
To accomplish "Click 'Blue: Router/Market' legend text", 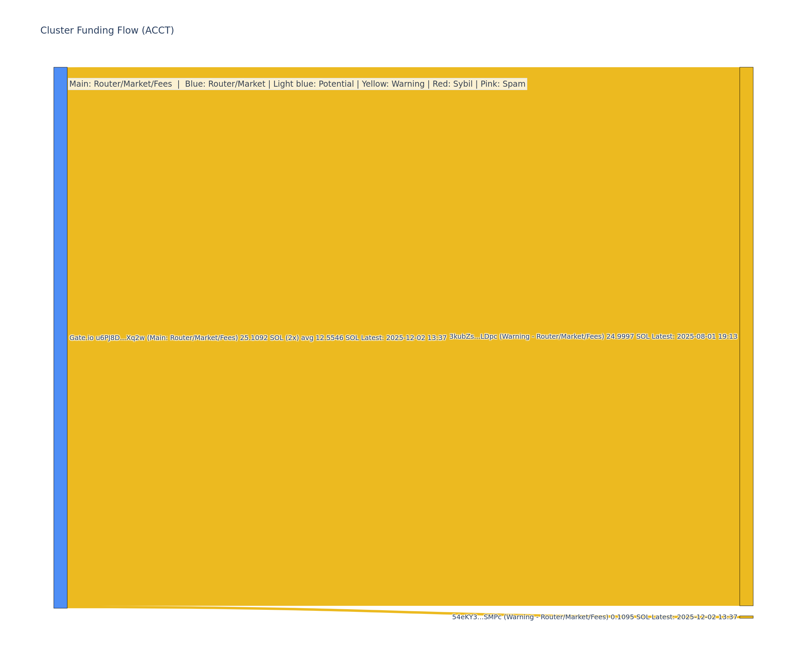I will click(x=225, y=84).
